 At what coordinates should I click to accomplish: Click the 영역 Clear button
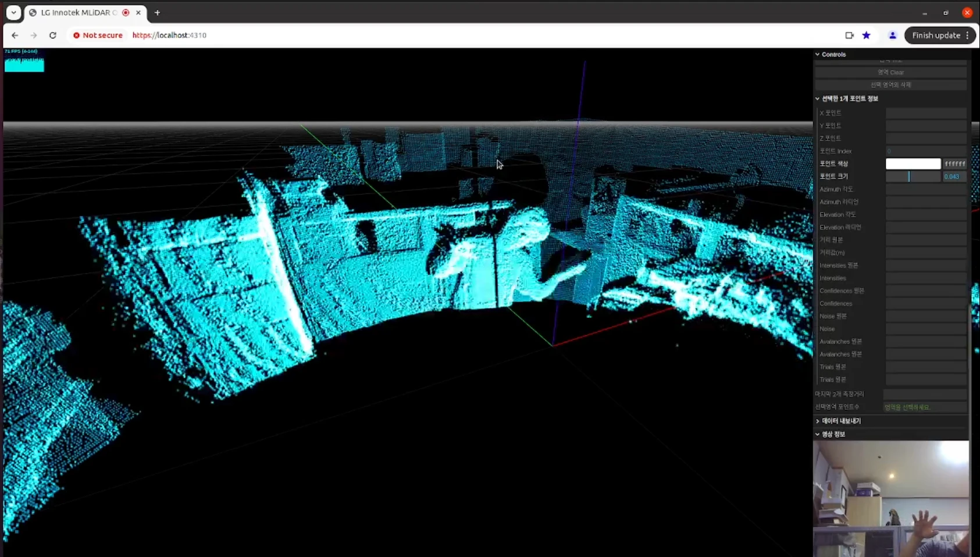click(890, 72)
